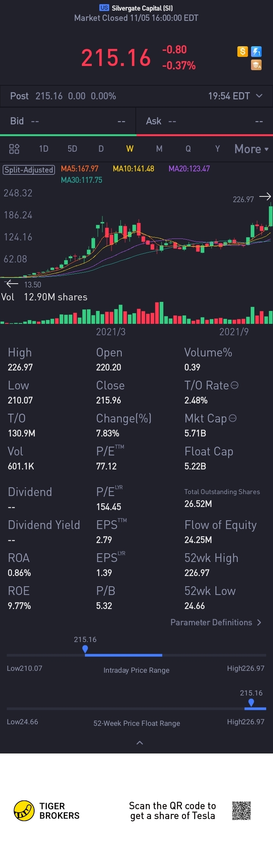Tap the Tesla share QR code

tap(242, 811)
